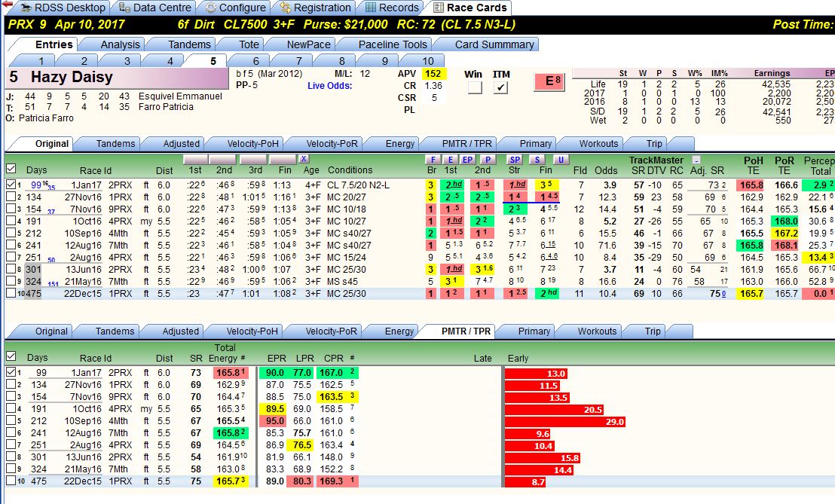Open the Velocity-PoR tab in the lower panel
This screenshot has width=835, height=504.
(x=331, y=331)
